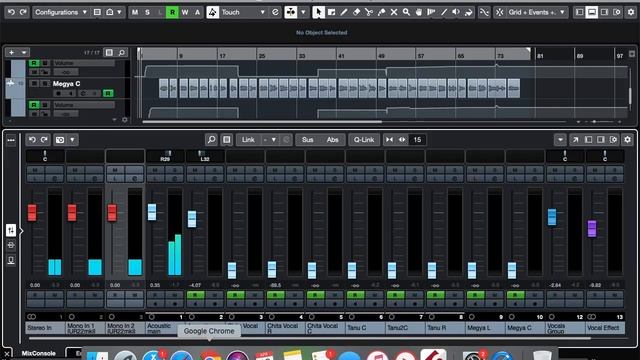Click the red Stereo In fader handle
Image resolution: width=640 pixels, height=360 pixels.
32,213
